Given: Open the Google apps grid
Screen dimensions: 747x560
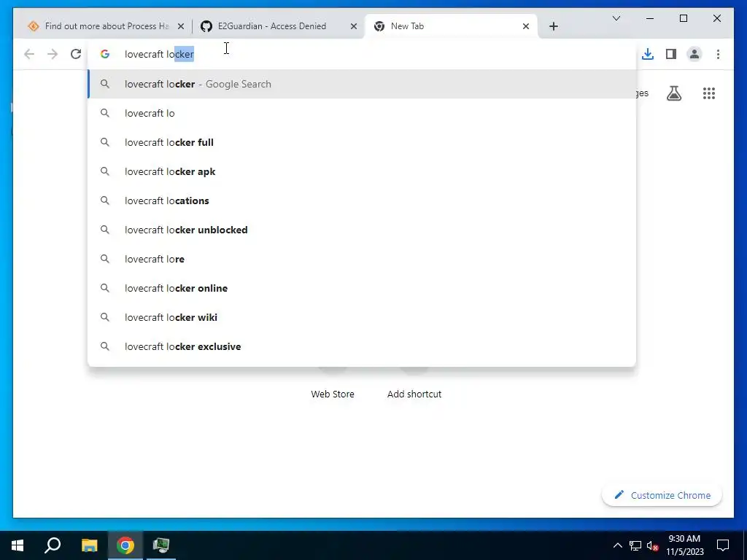Looking at the screenshot, I should (709, 93).
